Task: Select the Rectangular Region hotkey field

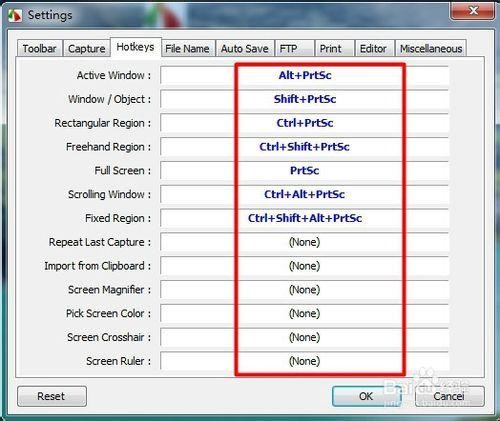Action: (304, 123)
